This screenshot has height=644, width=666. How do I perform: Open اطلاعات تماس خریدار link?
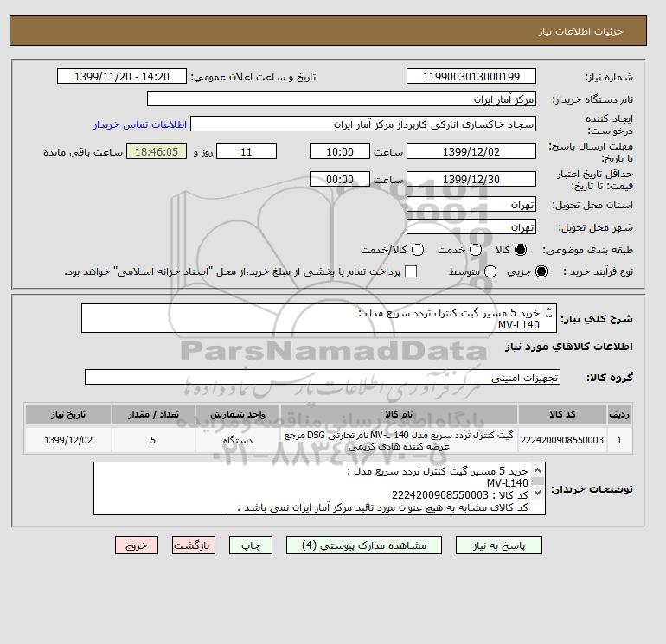click(x=140, y=124)
